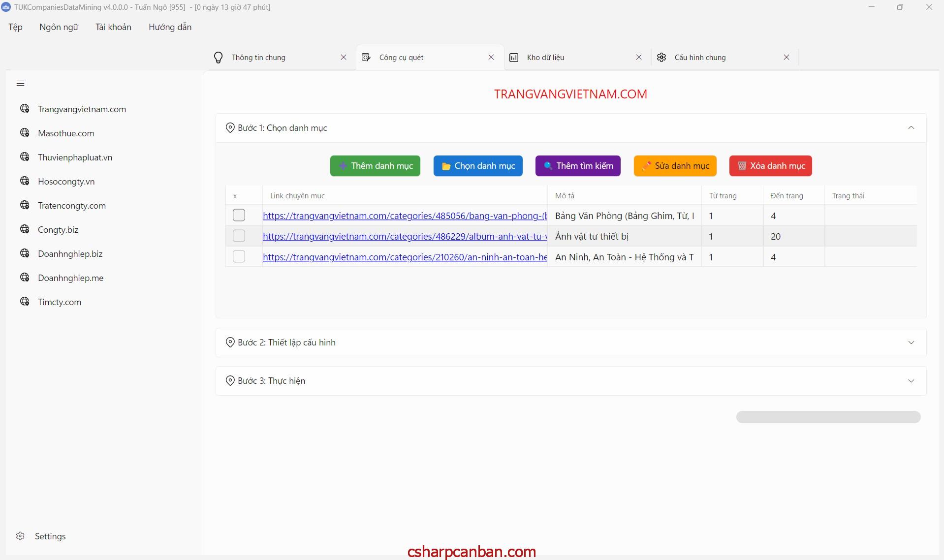The height and width of the screenshot is (560, 944).
Task: Click the Settings gear icon in sidebar
Action: click(20, 536)
